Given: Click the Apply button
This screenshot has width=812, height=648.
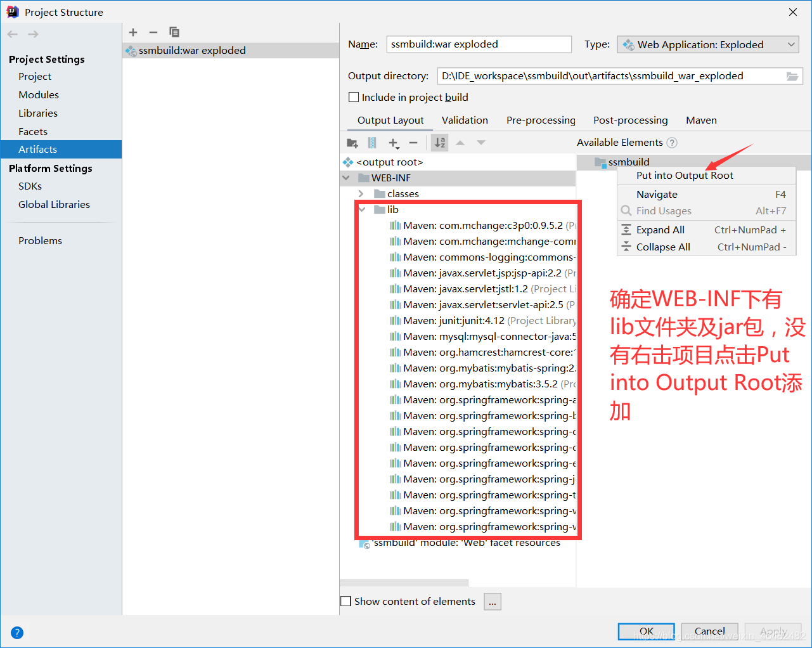Looking at the screenshot, I should [x=773, y=632].
